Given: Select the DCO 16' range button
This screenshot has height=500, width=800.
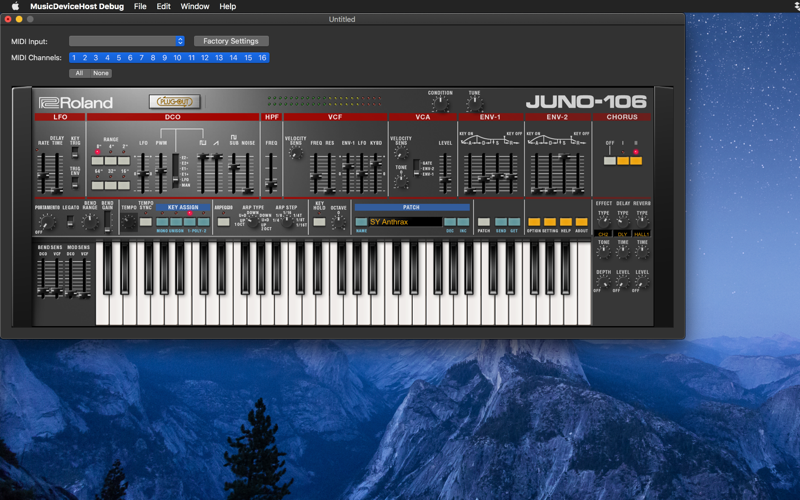Looking at the screenshot, I should [x=124, y=185].
